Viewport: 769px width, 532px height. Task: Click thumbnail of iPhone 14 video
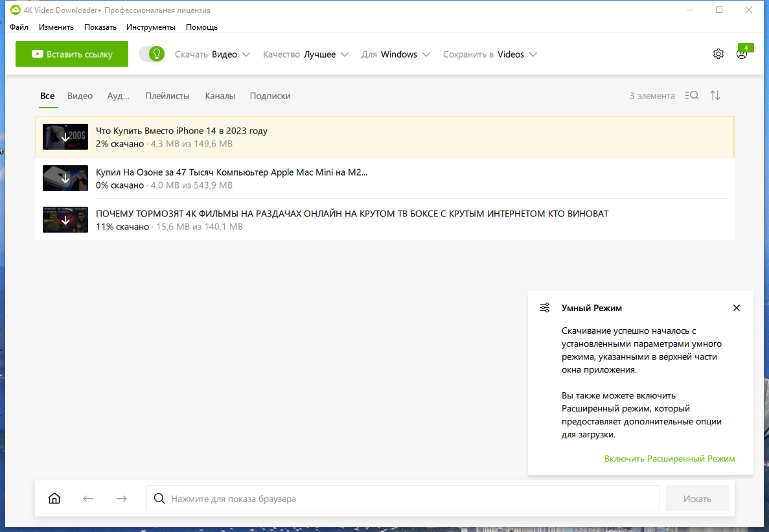coord(65,137)
